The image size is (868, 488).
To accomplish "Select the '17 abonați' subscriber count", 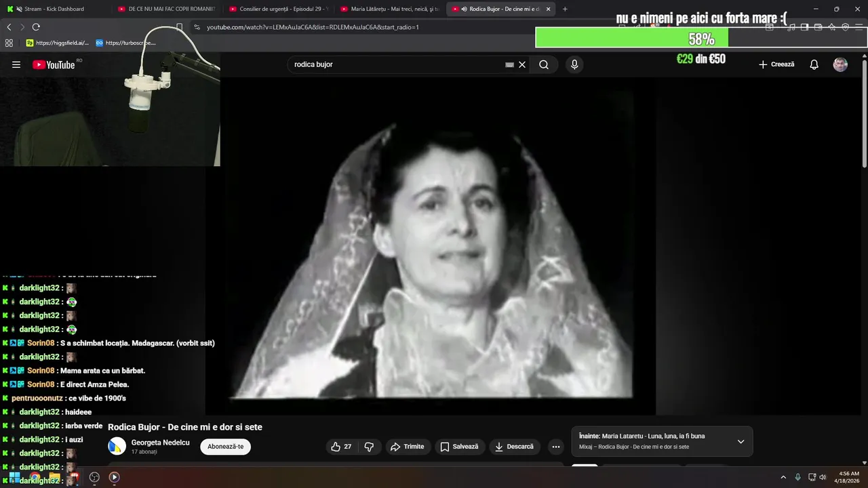I will pos(144,451).
